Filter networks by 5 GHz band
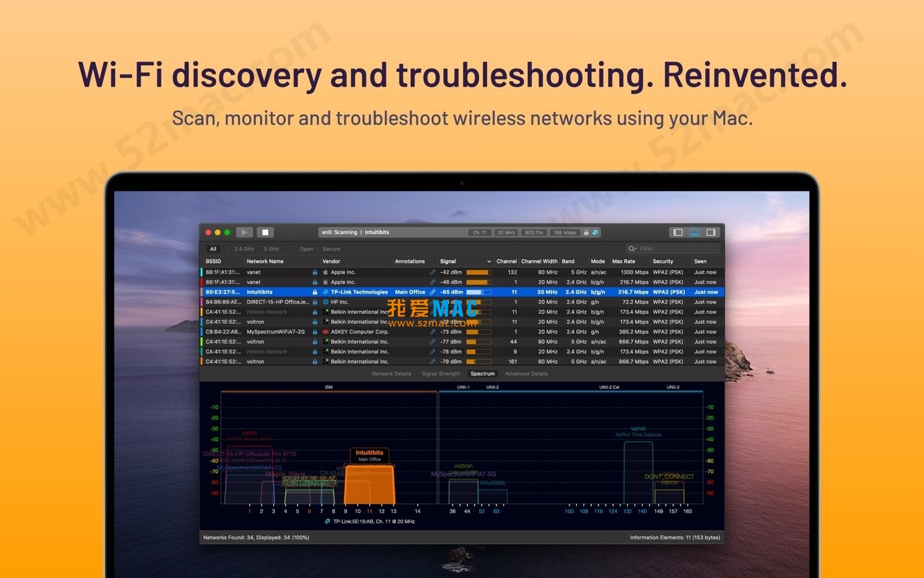924x578 pixels. [x=271, y=249]
